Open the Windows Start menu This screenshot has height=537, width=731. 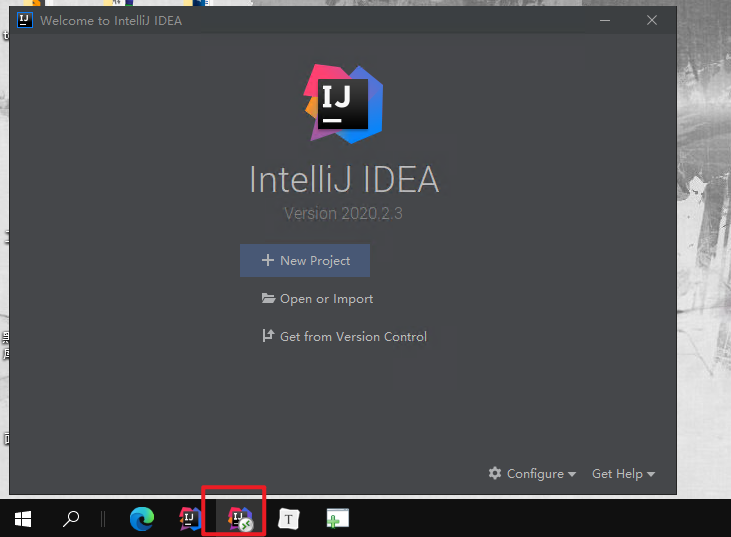pos(23,518)
